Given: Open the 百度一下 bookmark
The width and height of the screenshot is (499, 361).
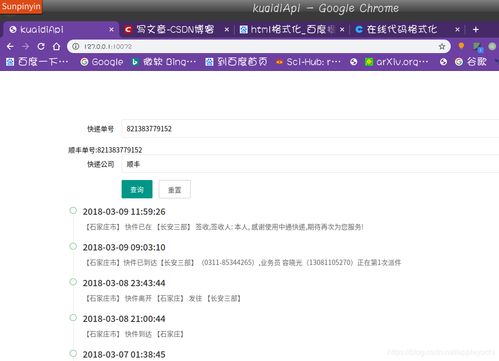Looking at the screenshot, I should 37,62.
